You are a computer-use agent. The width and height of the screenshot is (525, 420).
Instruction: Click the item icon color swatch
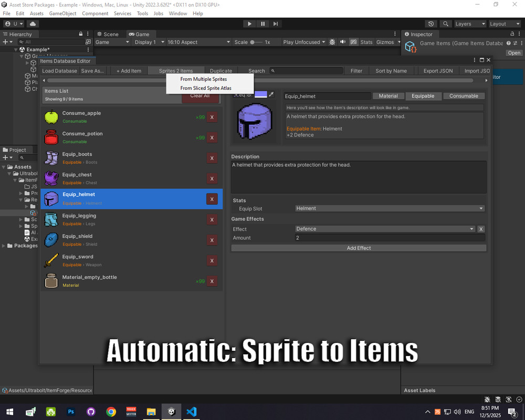[261, 94]
